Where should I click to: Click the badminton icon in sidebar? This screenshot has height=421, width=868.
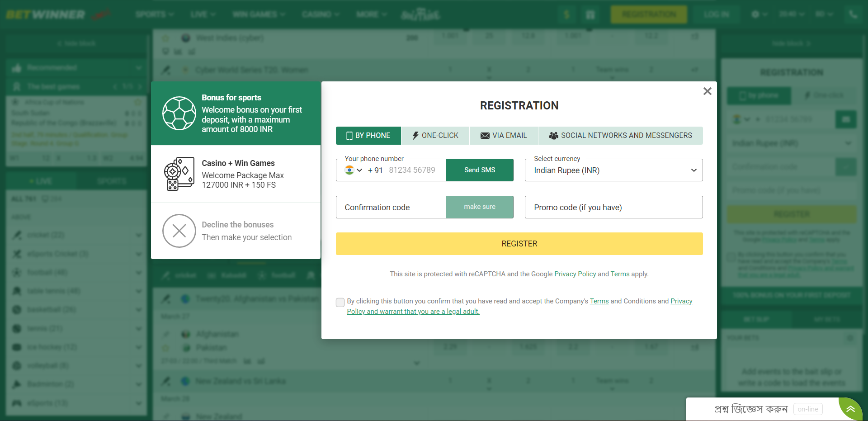17,384
